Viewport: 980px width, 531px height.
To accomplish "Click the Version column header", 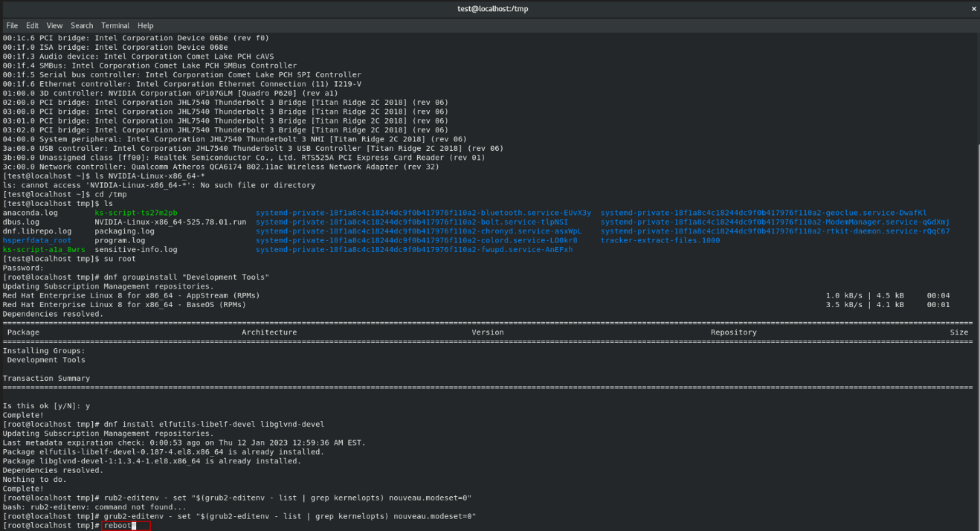I will (x=488, y=332).
